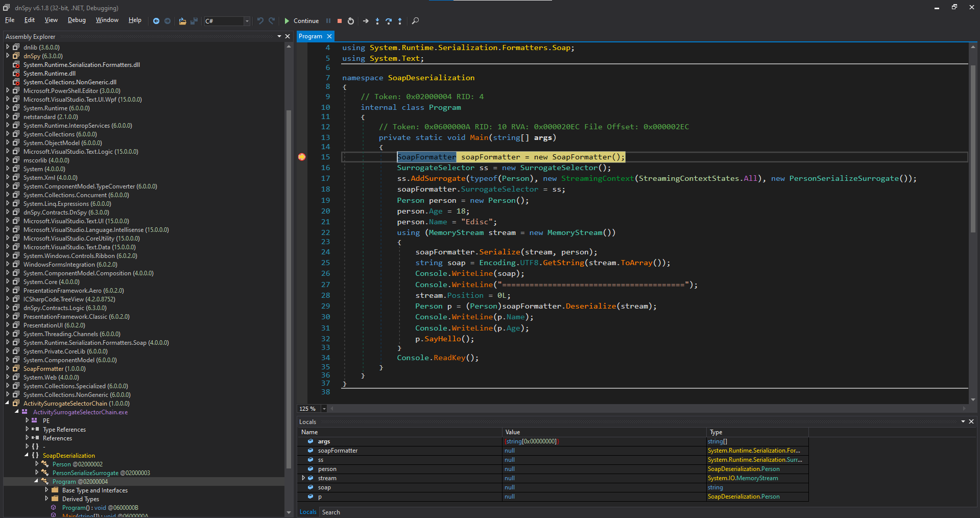Click the Type column header in Locals
Viewport: 980px width, 518px height.
point(757,432)
